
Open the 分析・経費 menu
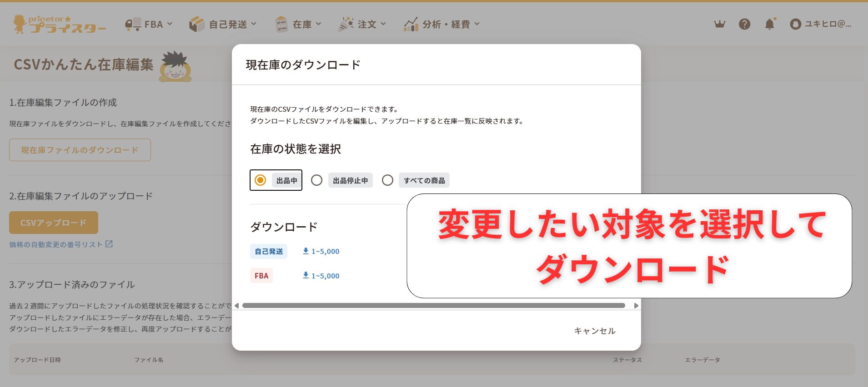442,24
